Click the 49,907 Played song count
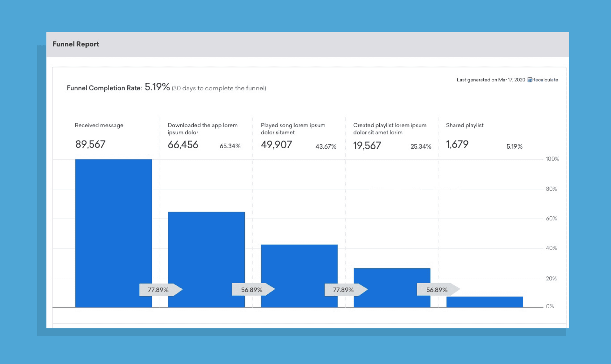 point(276,145)
